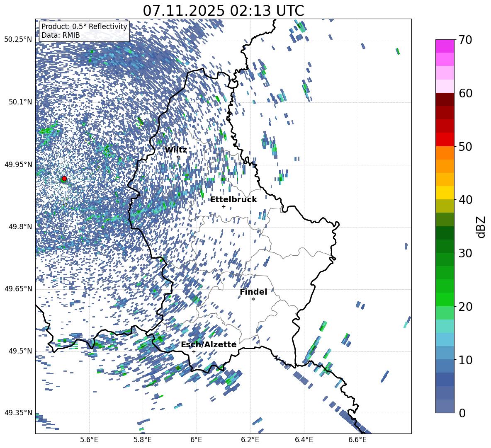Click the Data: RMIB text

[x=61, y=35]
